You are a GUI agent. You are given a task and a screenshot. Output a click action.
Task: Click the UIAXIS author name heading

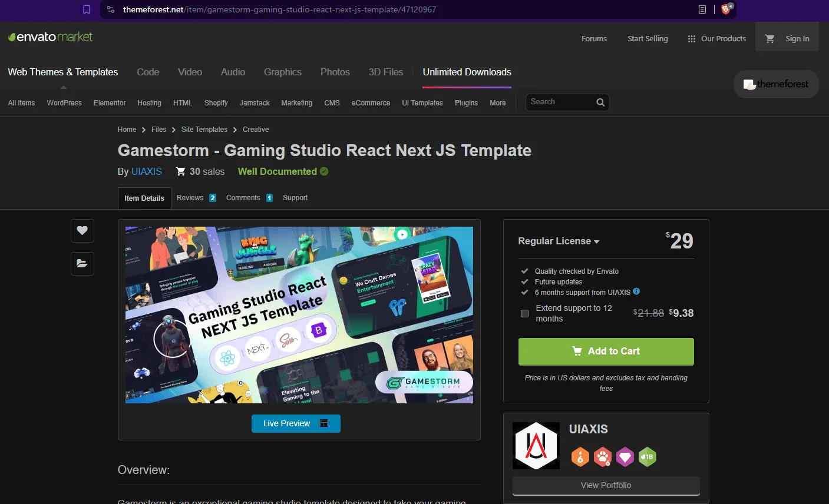(588, 429)
